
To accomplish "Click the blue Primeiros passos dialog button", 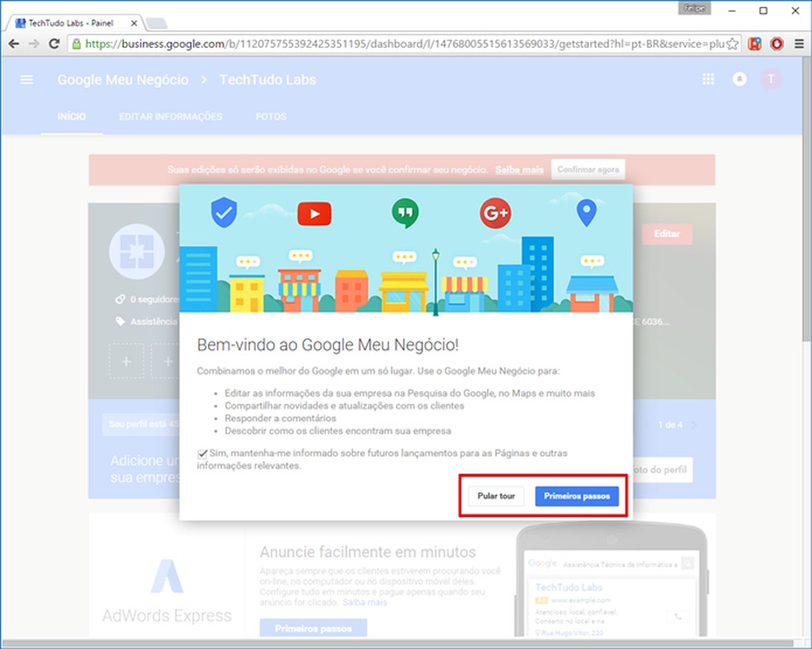I will [577, 496].
